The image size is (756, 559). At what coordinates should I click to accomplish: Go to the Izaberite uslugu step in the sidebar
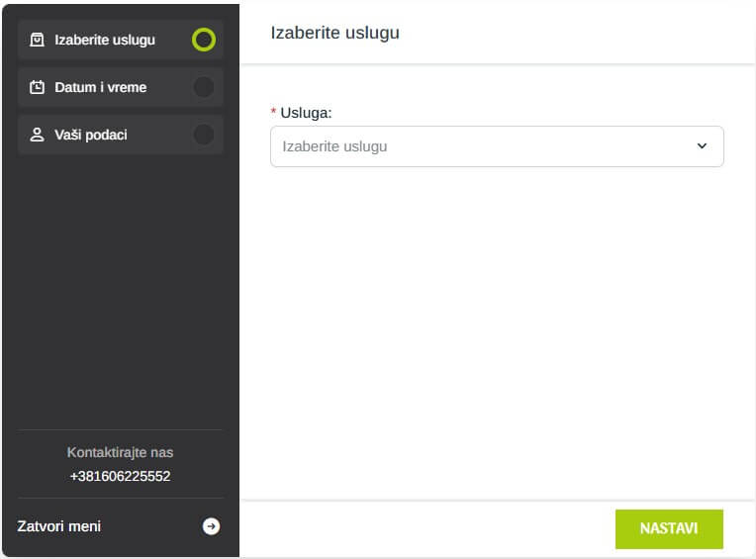point(105,41)
